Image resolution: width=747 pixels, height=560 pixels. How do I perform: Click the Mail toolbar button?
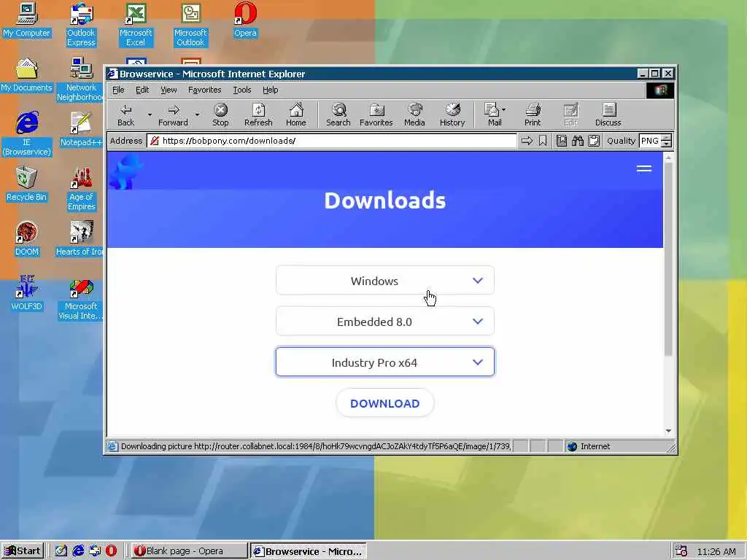(x=492, y=114)
